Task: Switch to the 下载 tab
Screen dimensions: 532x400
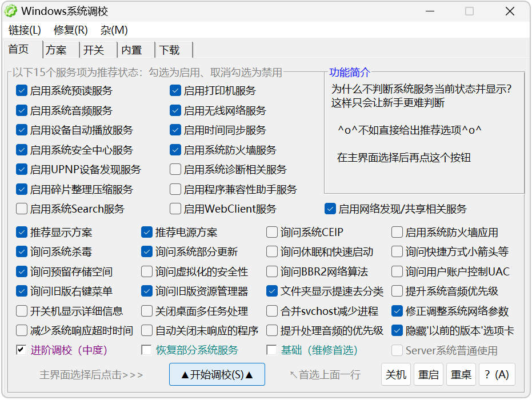Action: (174, 50)
